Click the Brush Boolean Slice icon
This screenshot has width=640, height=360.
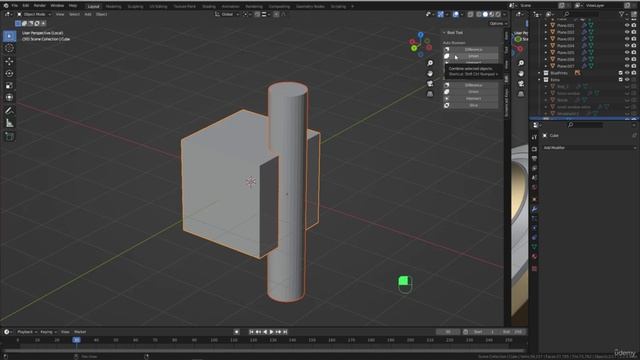447,105
